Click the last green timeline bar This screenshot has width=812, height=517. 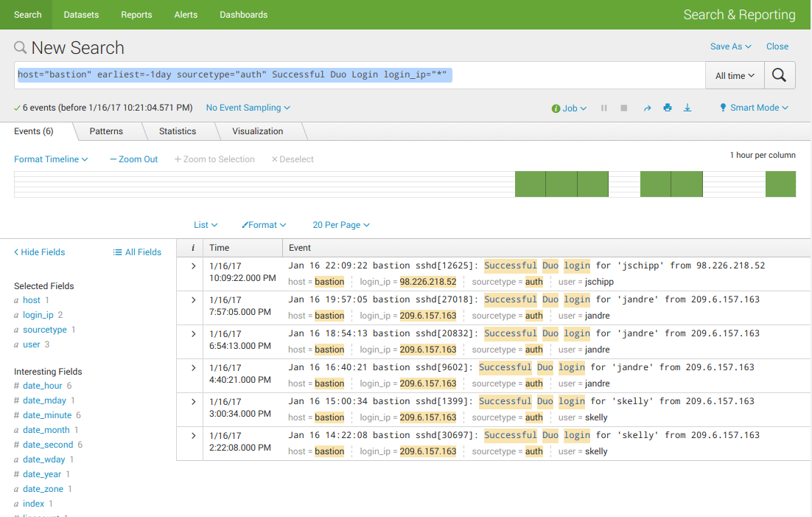coord(780,184)
